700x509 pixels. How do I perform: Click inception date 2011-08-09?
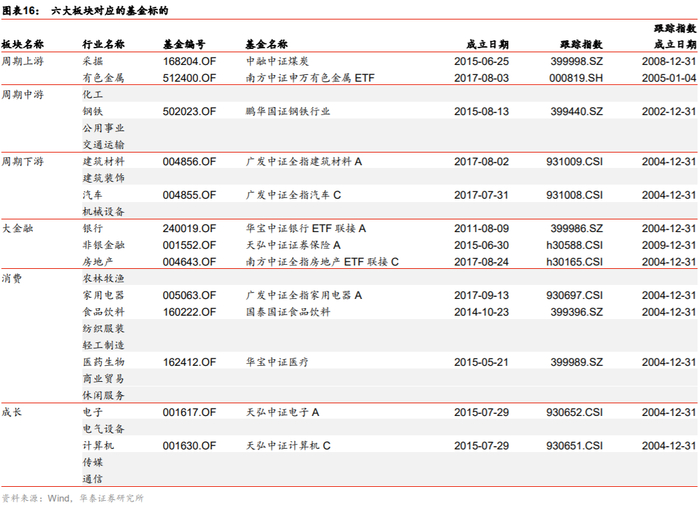point(482,229)
